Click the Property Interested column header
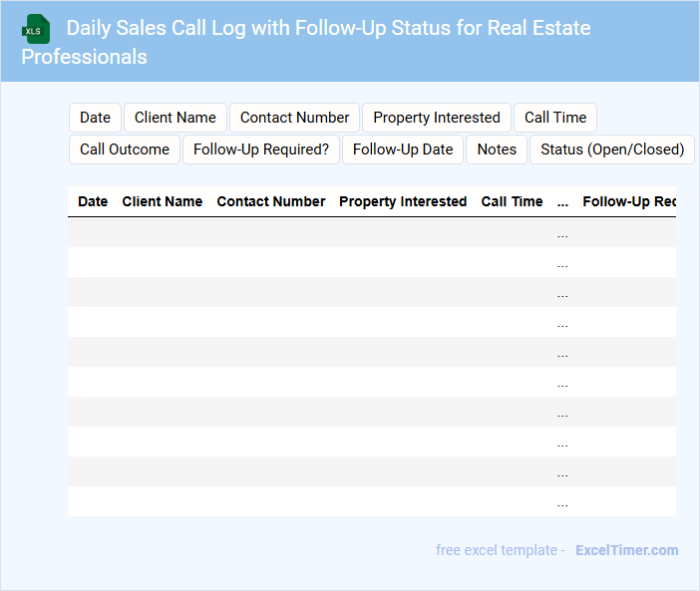 [403, 201]
